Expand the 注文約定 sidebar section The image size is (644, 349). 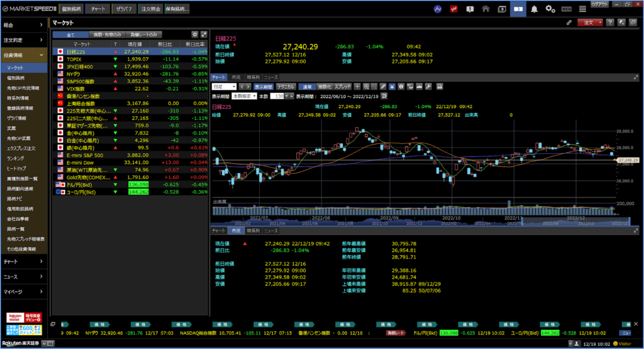click(24, 40)
